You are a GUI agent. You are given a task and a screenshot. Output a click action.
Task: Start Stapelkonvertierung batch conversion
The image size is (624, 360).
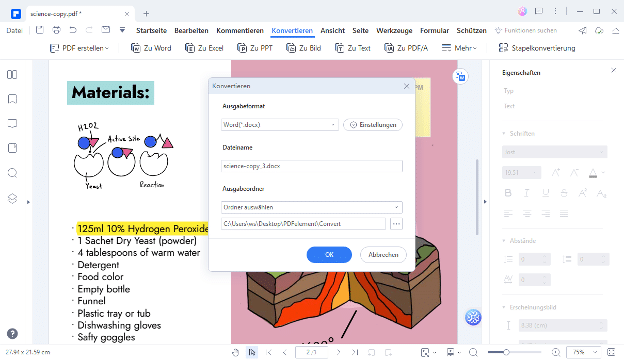pos(537,48)
